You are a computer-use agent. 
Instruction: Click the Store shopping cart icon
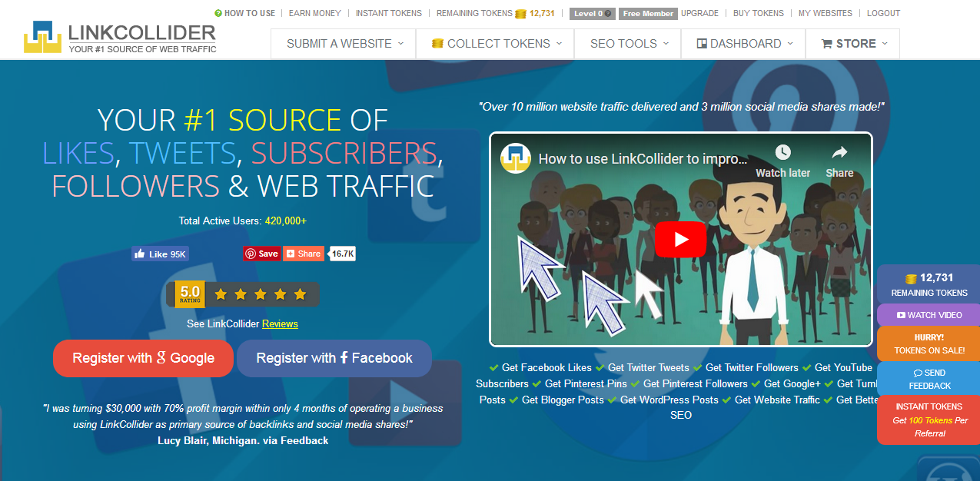827,44
